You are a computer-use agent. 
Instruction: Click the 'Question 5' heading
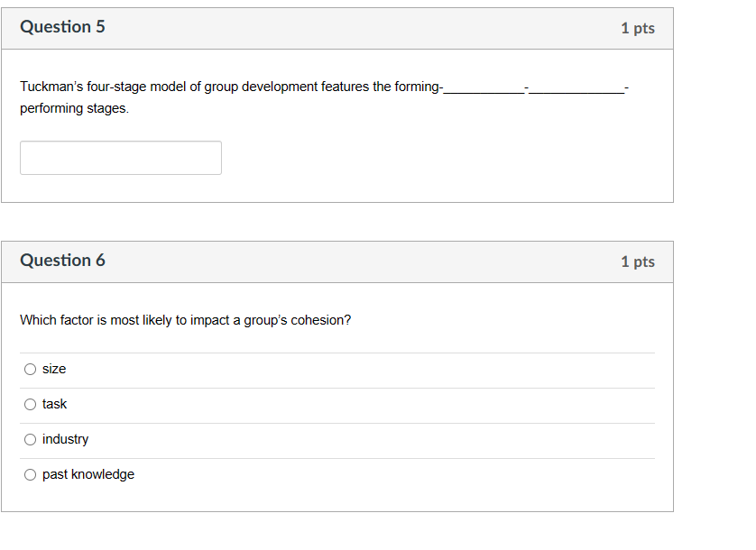coord(62,27)
